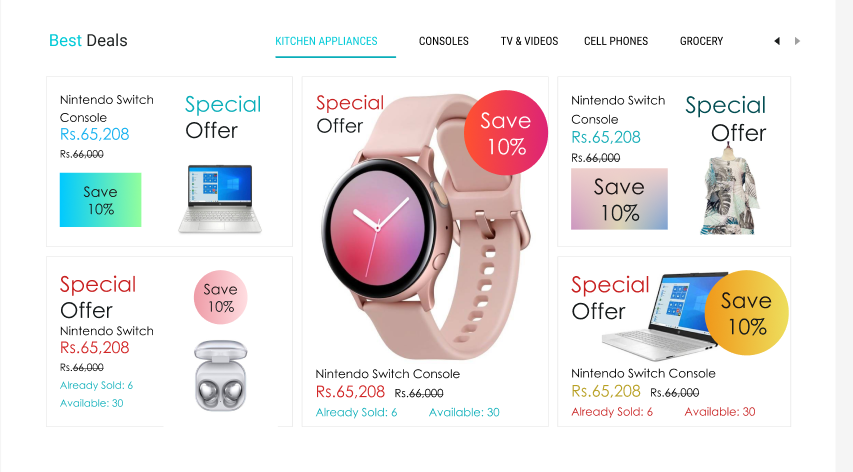Screen dimensions: 853x472
Task: Click the small laptop image in first card
Action: point(220,199)
